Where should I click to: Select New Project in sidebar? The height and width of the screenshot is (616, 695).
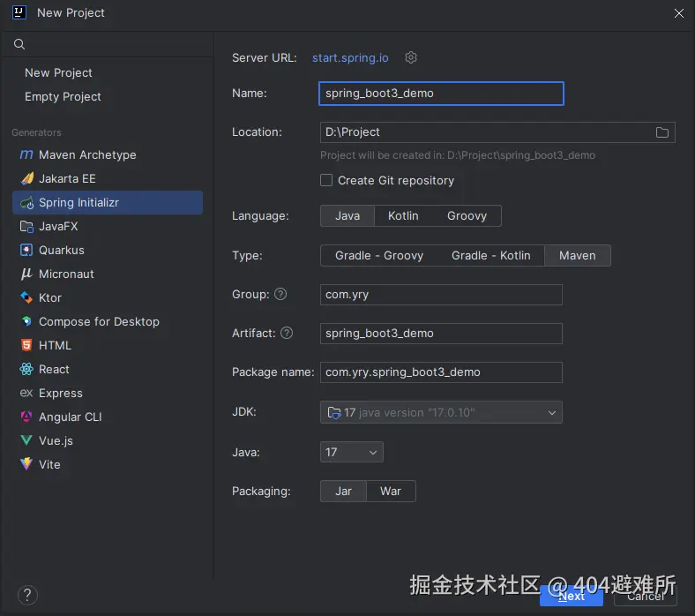tap(58, 72)
